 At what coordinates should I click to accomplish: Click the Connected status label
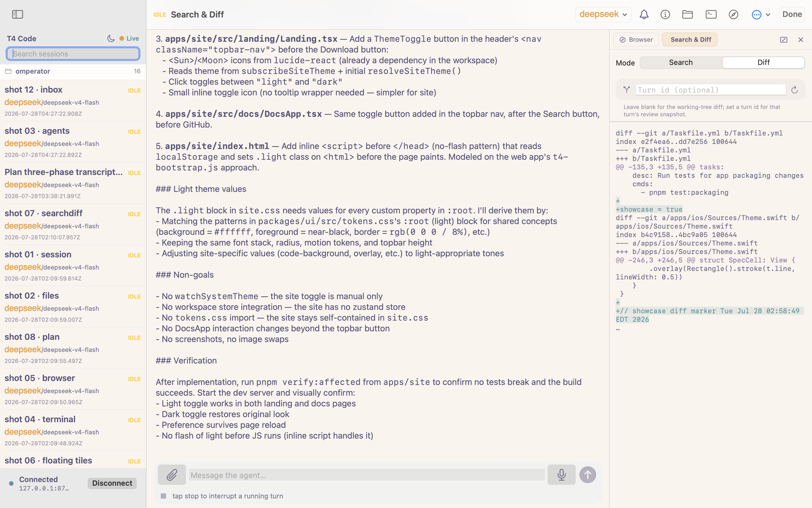tap(38, 479)
